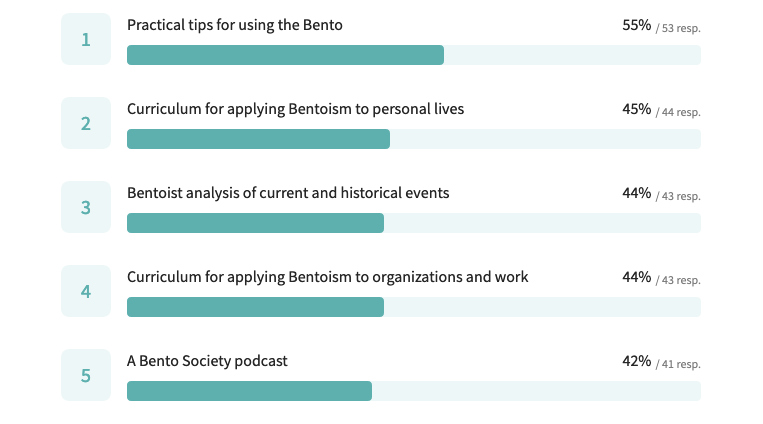Viewport: 763px width, 424px height.
Task: Click the rank 3 number badge
Action: point(86,207)
